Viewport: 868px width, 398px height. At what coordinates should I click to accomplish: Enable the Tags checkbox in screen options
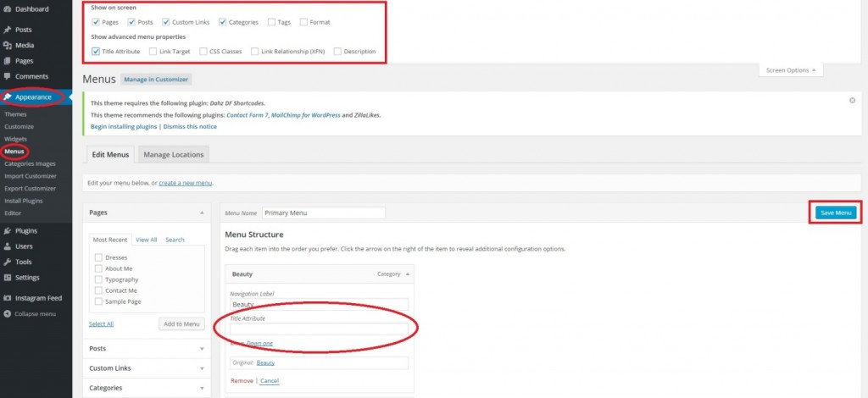tap(271, 22)
